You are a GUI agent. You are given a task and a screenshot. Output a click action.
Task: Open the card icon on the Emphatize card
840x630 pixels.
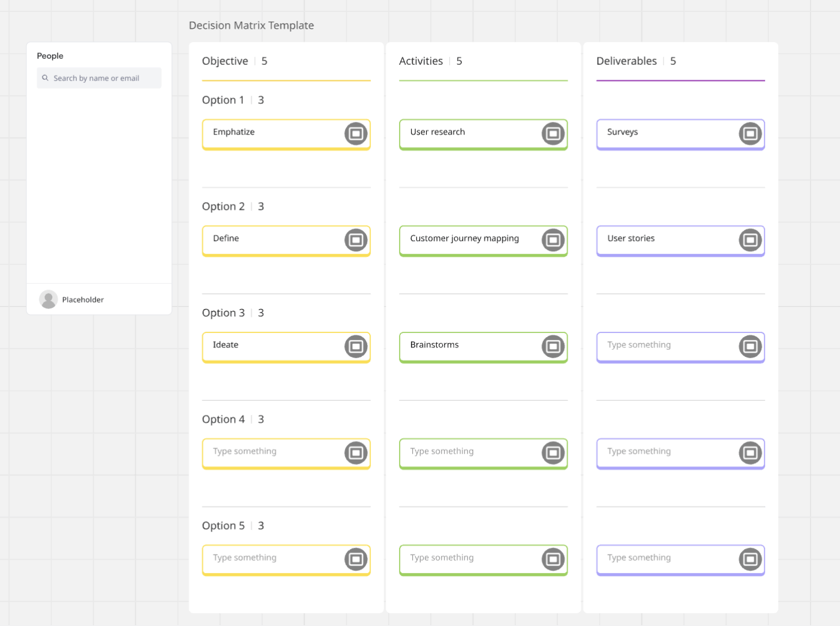(x=355, y=134)
